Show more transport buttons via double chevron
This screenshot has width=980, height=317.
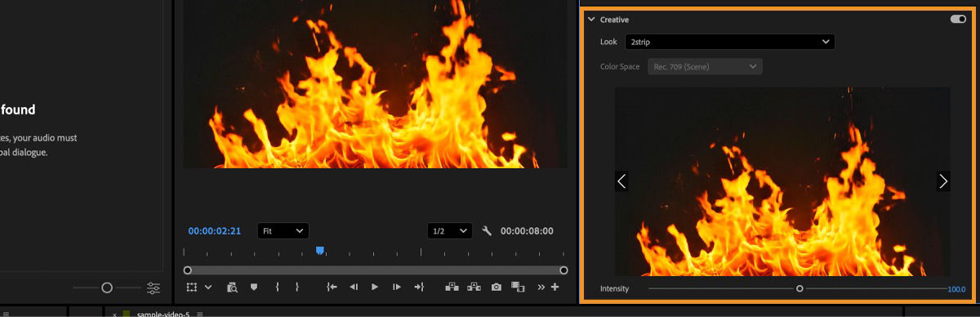(x=541, y=288)
